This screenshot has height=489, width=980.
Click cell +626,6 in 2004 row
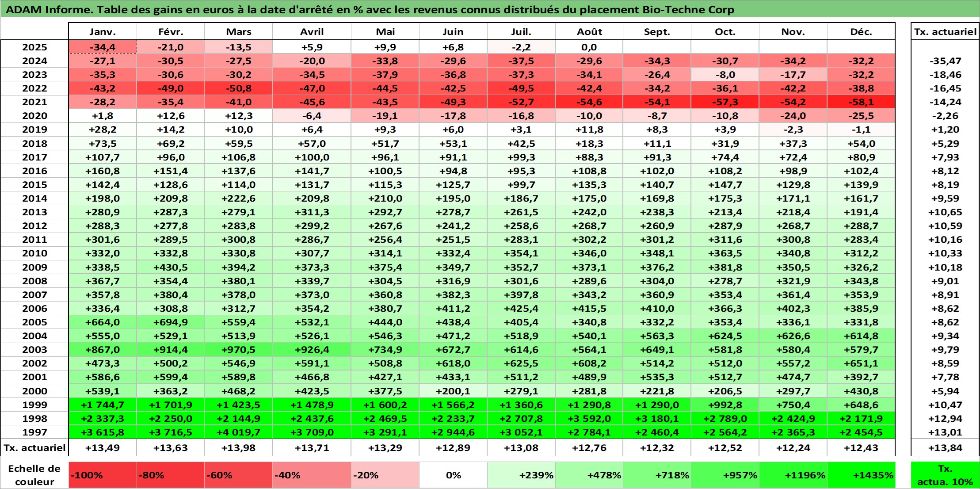point(793,336)
